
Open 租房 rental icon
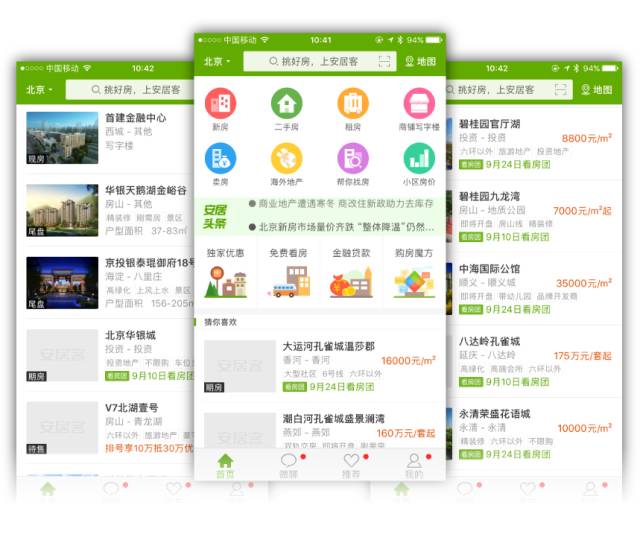click(x=353, y=104)
